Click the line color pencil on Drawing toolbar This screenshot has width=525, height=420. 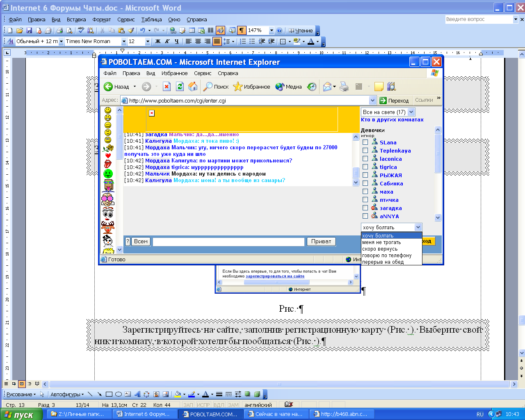point(191,394)
